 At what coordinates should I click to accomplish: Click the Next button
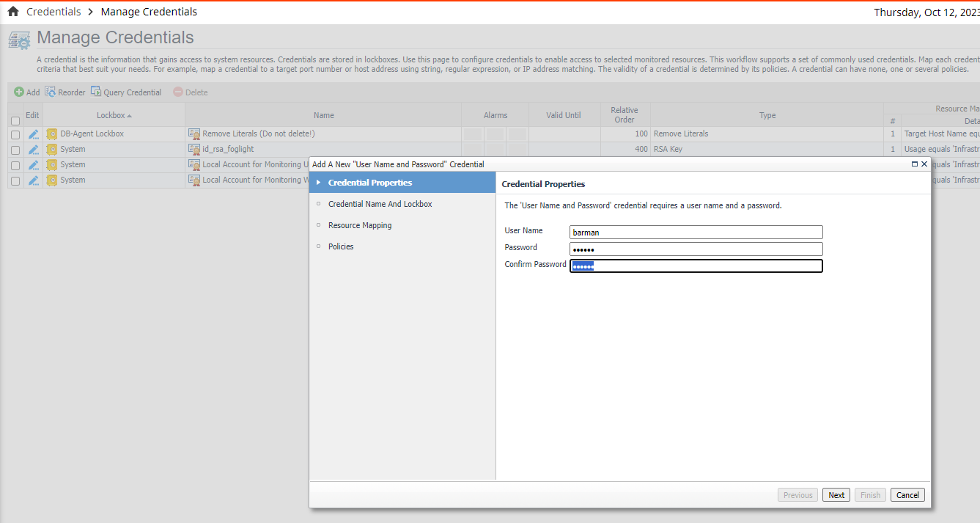pos(836,495)
